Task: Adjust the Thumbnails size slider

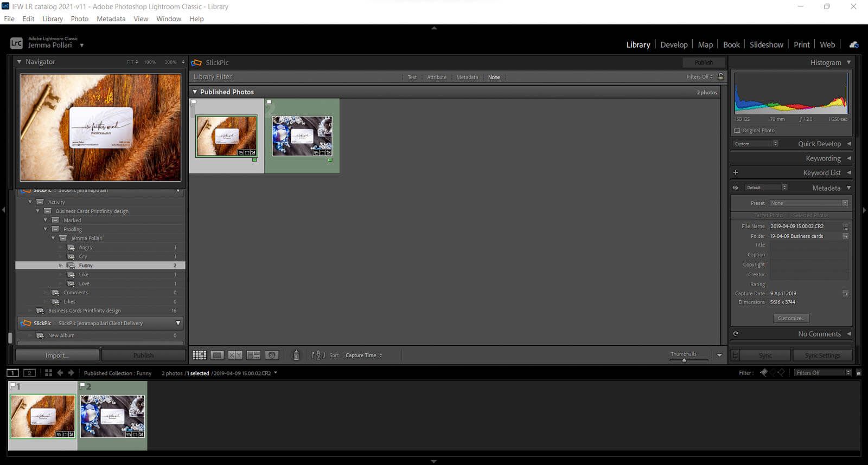Action: (684, 360)
